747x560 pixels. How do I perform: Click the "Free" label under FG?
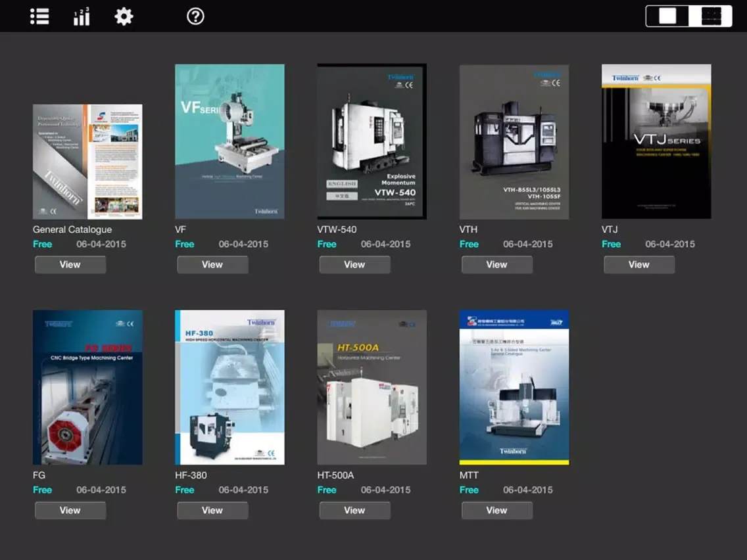click(42, 490)
